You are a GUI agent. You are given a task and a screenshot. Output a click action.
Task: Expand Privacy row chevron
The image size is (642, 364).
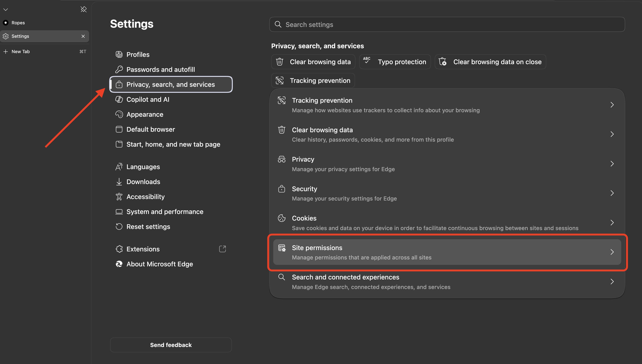(612, 164)
